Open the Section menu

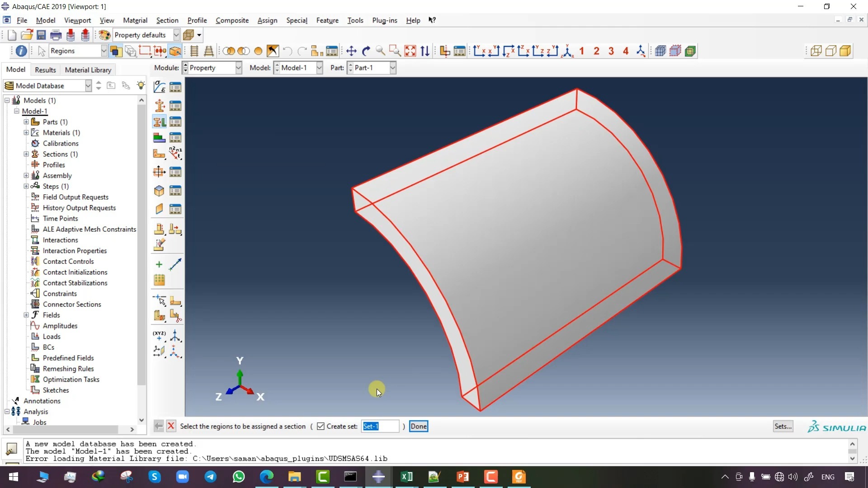click(x=167, y=20)
